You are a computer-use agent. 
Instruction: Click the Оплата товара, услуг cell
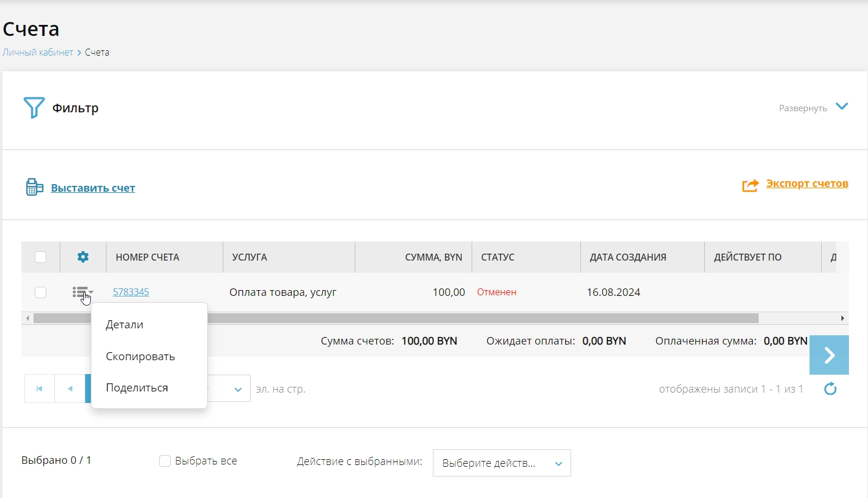click(x=283, y=292)
